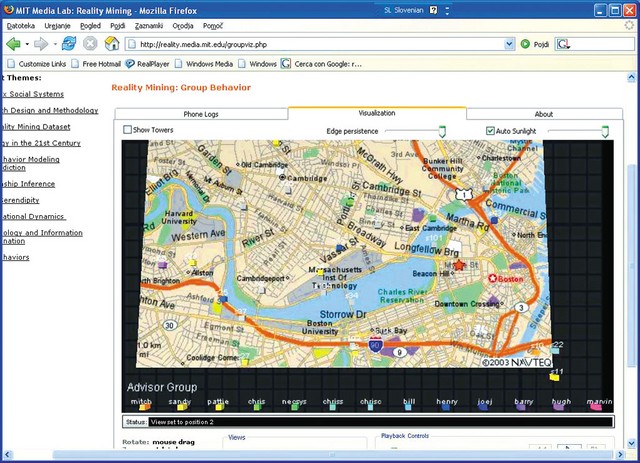Open the Mining Dataset sidebar link

(x=36, y=127)
